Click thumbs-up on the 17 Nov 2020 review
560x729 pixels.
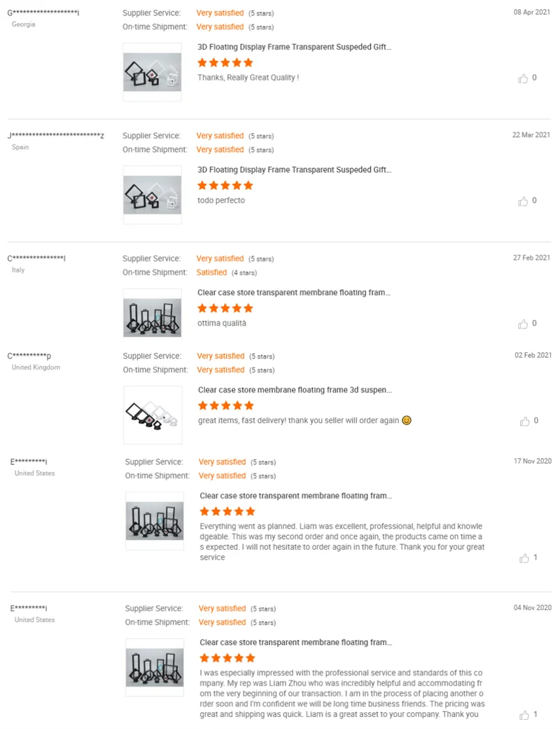pos(524,558)
